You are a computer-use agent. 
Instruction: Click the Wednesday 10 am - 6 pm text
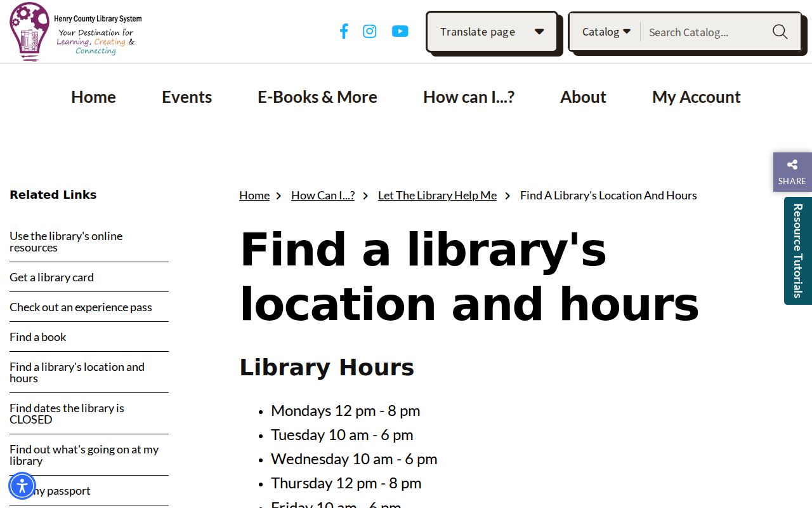click(354, 459)
